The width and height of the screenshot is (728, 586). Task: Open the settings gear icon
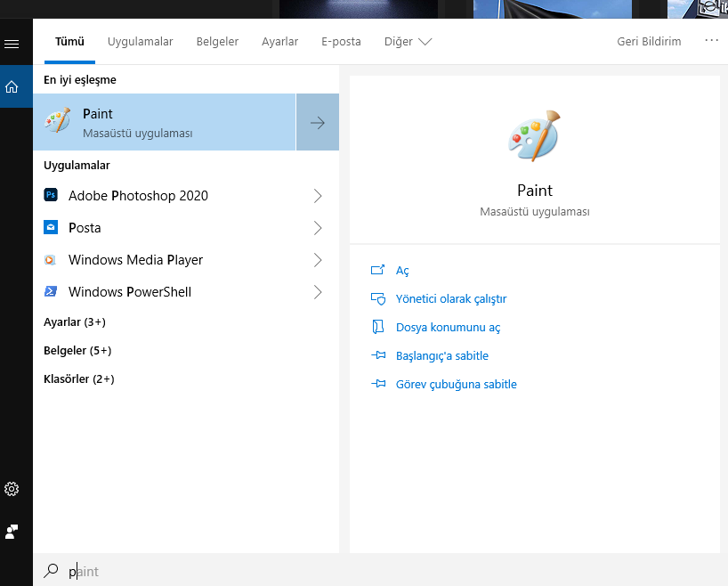coord(12,489)
